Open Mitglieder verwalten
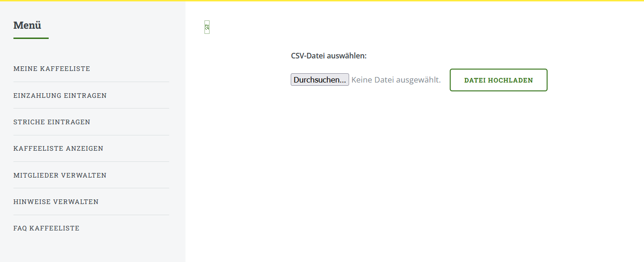 [60, 175]
